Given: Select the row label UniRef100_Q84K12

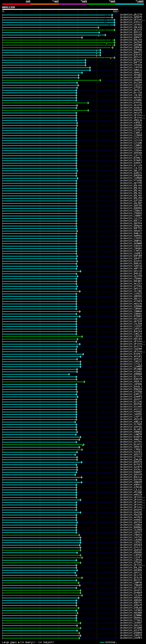Looking at the screenshot, I should click(x=131, y=72).
